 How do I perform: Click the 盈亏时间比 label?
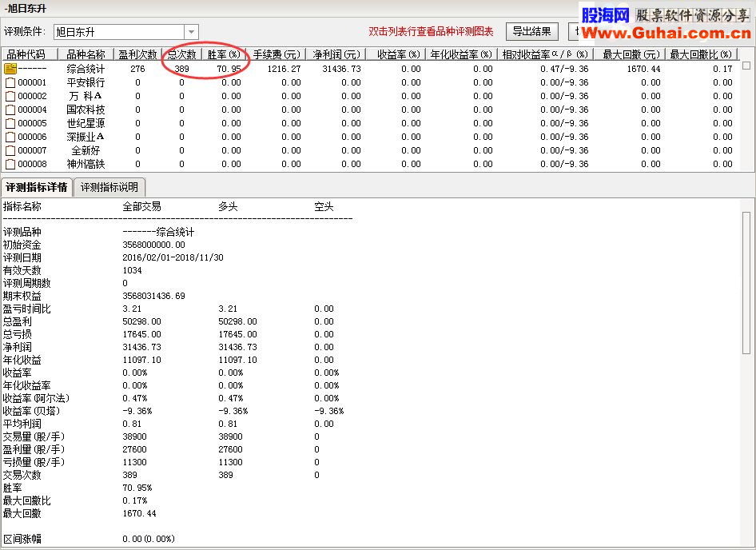coord(27,309)
